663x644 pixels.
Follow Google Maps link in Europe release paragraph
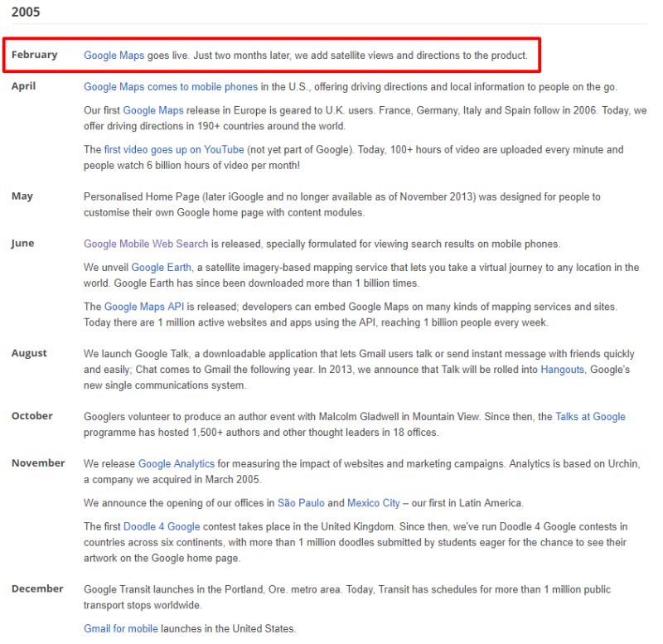pyautogui.click(x=153, y=110)
